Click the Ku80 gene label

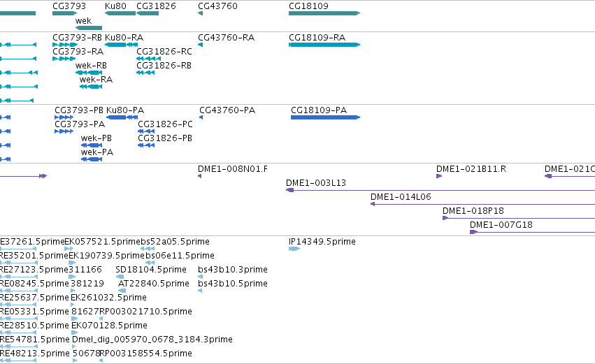[115, 6]
